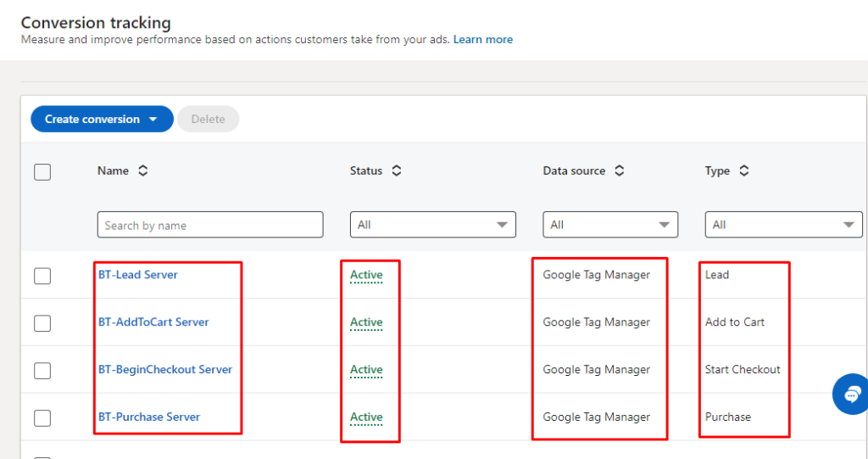Sort table by Data source arrows
This screenshot has width=868, height=459.
620,171
